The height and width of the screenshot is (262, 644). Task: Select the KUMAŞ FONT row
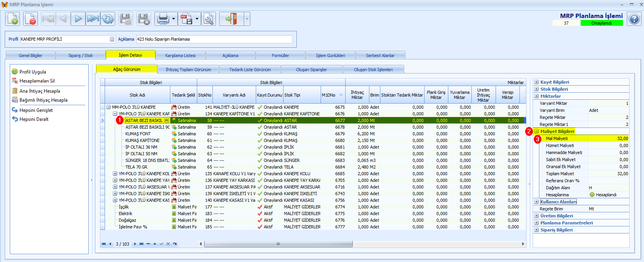click(x=312, y=134)
